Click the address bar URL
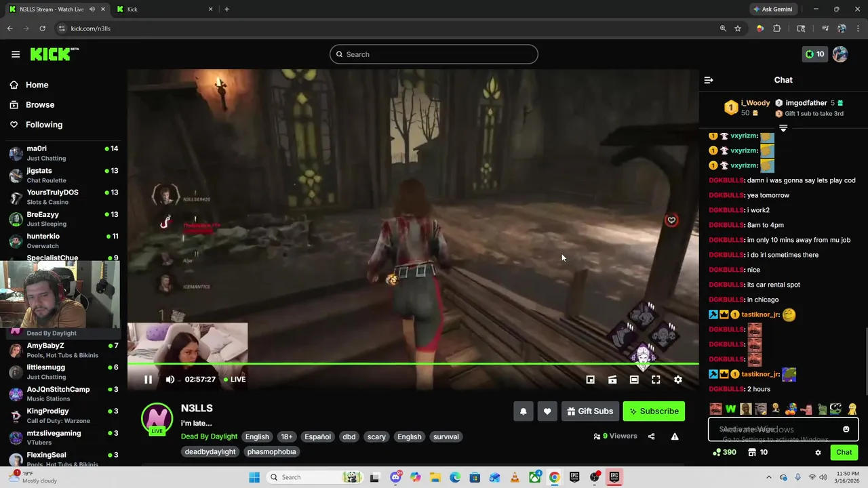 90,28
